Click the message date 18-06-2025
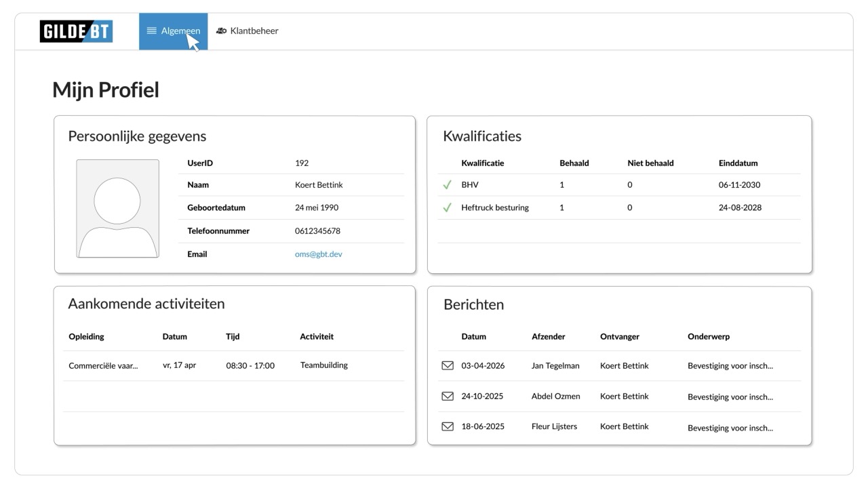 (x=483, y=427)
